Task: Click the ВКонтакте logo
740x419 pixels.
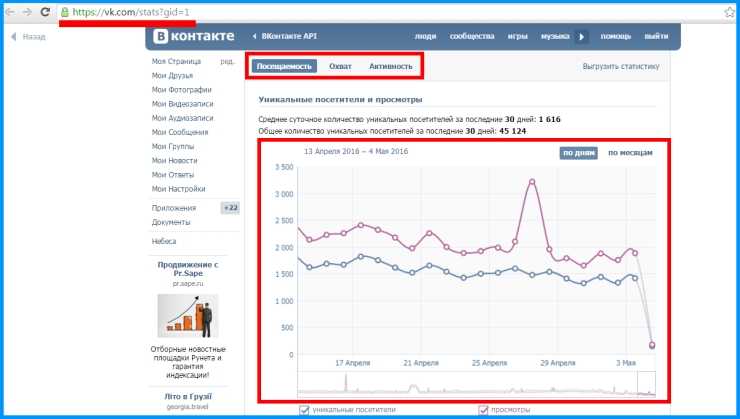Action: coord(194,36)
